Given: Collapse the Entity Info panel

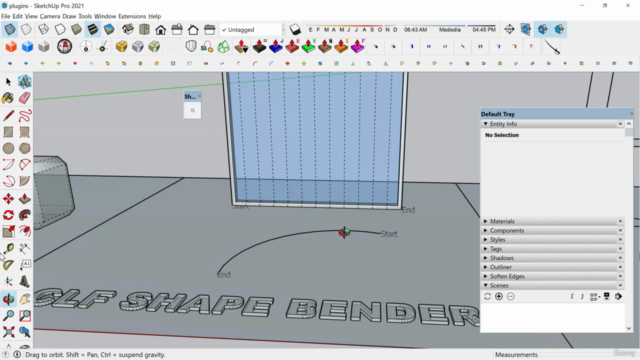Looking at the screenshot, I should (486, 124).
